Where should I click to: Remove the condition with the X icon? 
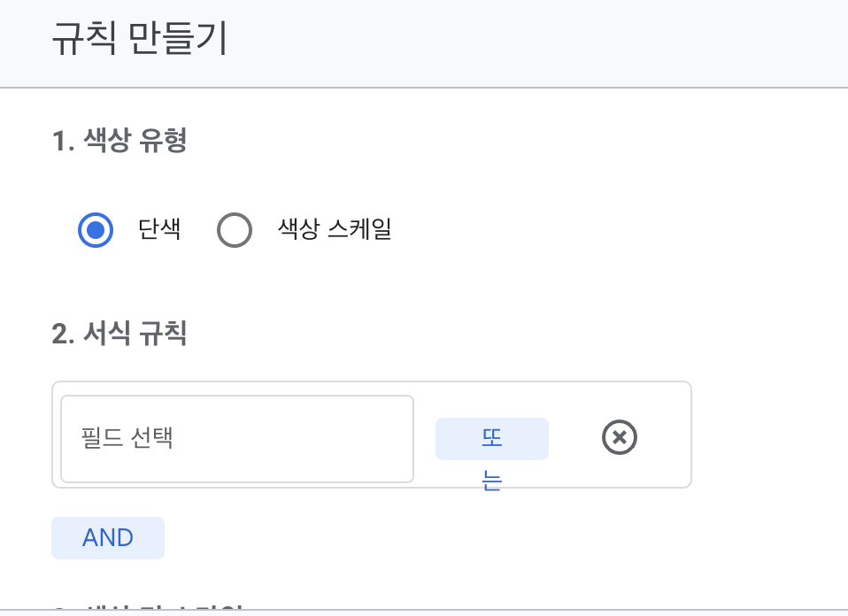(620, 437)
